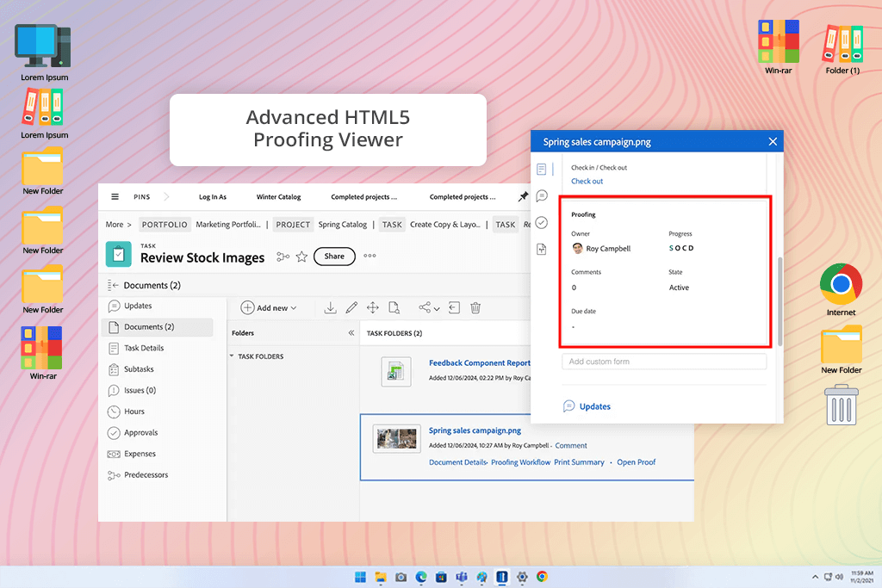This screenshot has width=882, height=588.
Task: Click the Windows Start button in taskbar
Action: 360,577
